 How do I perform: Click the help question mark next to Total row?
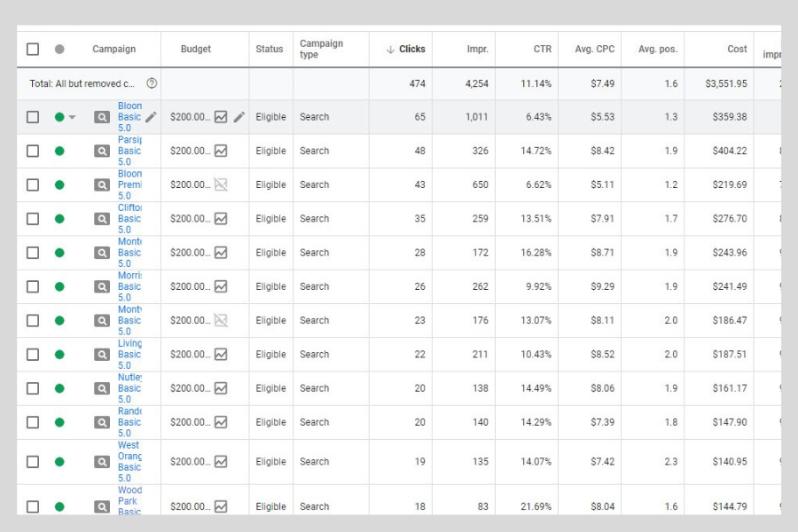click(x=152, y=82)
